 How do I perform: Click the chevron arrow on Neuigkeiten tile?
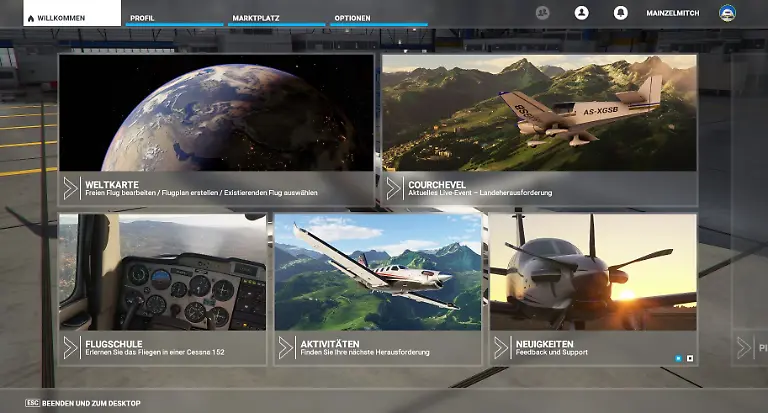(x=502, y=347)
